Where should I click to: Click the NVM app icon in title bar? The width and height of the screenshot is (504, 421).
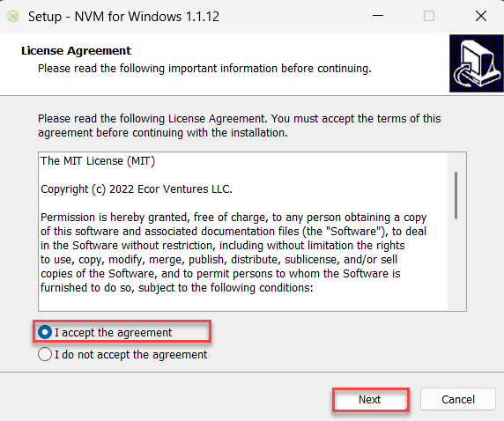(x=13, y=16)
